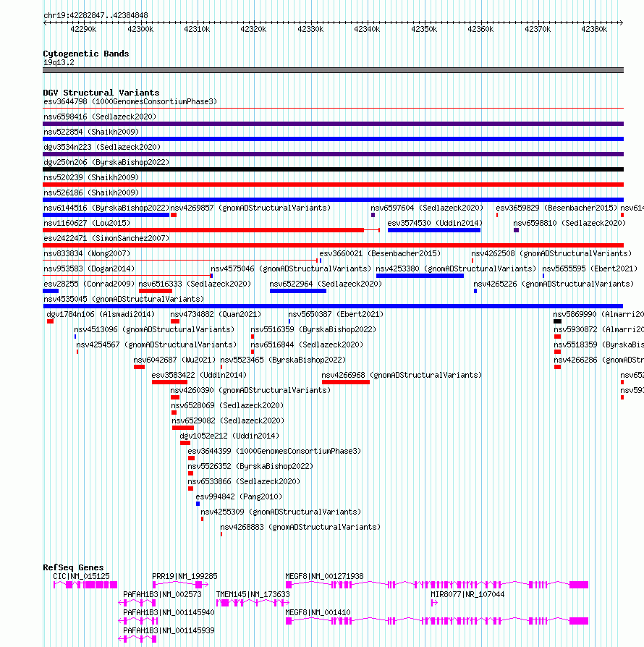Select nsv4254567 gnomAD variant label
Screen dimensions: 644x647
pos(156,345)
